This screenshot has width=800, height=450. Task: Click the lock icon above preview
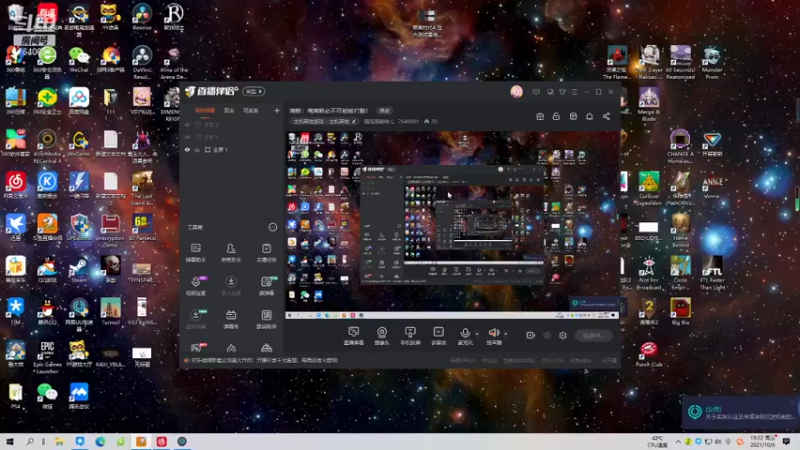tap(556, 116)
